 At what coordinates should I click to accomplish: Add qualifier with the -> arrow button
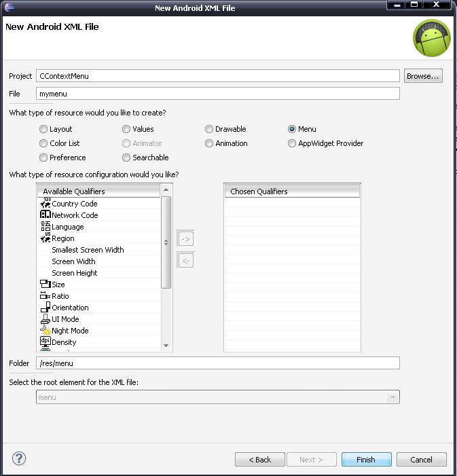tap(185, 239)
